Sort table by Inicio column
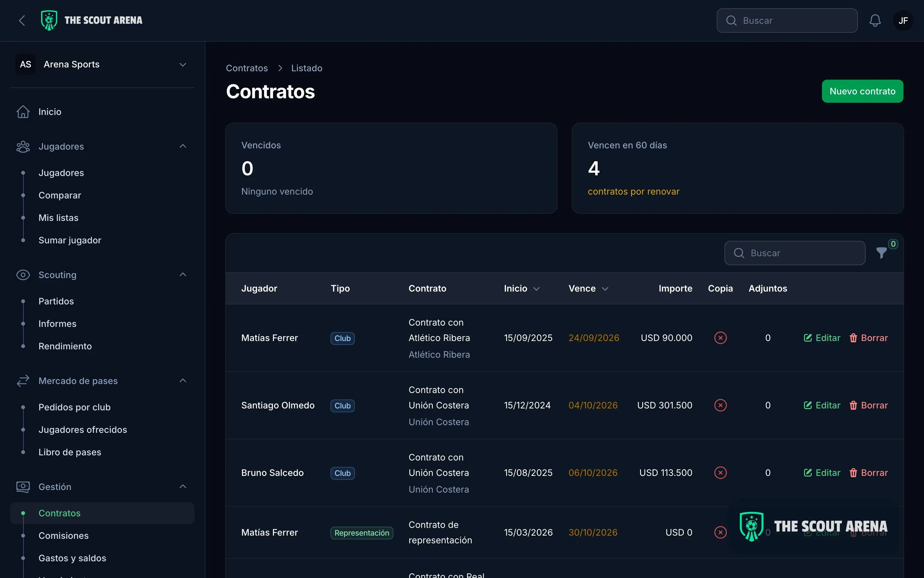The height and width of the screenshot is (578, 924). point(522,289)
